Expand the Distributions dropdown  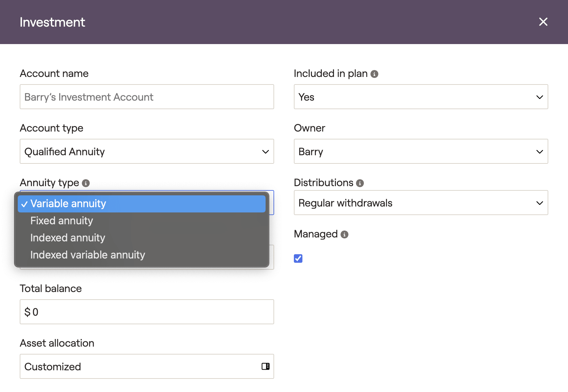pyautogui.click(x=421, y=203)
